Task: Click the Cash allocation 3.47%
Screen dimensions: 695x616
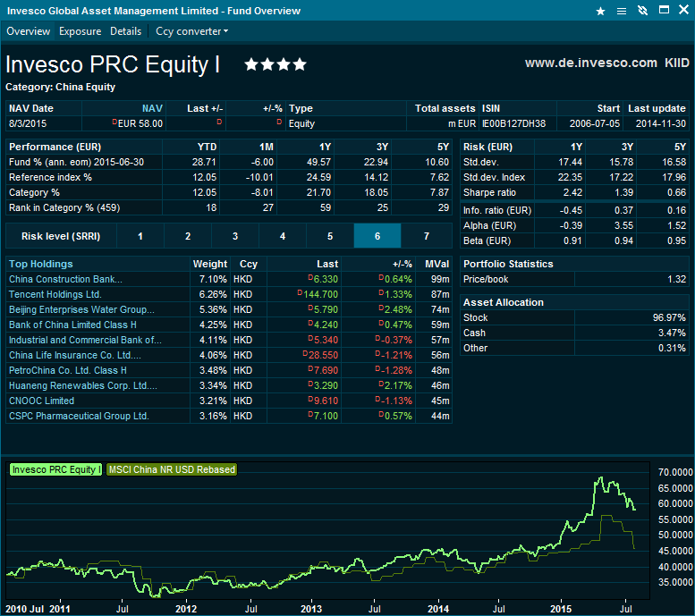Action: click(x=672, y=333)
